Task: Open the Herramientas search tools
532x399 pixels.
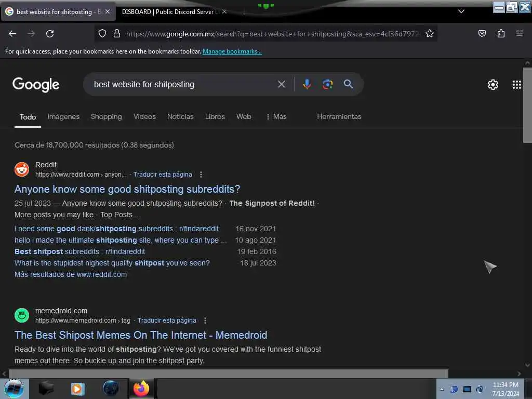Action: (x=339, y=117)
